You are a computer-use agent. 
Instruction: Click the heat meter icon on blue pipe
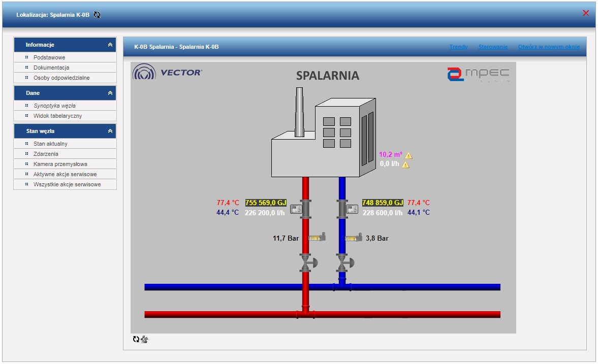coord(352,209)
